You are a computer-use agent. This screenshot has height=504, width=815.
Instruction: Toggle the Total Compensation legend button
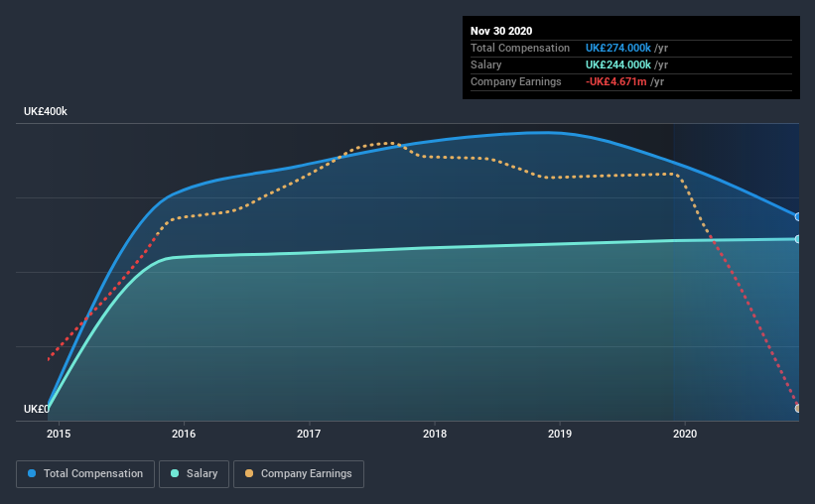click(x=85, y=474)
